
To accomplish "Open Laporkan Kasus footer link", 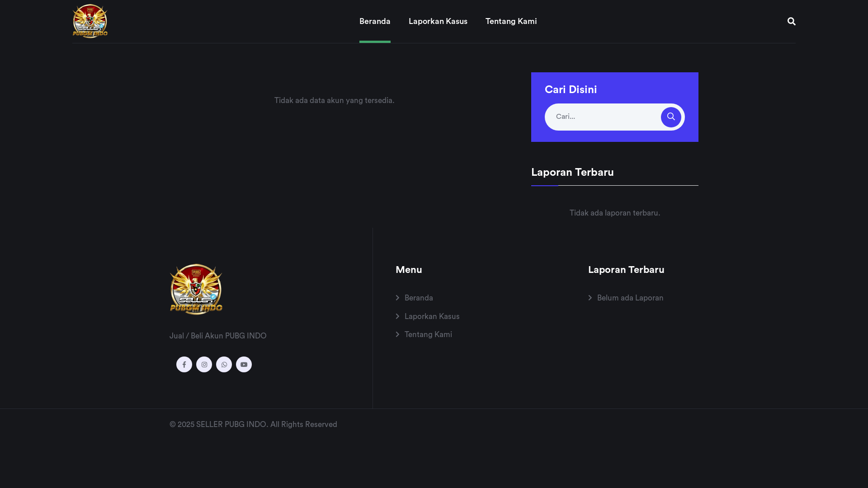I will coord(432,316).
